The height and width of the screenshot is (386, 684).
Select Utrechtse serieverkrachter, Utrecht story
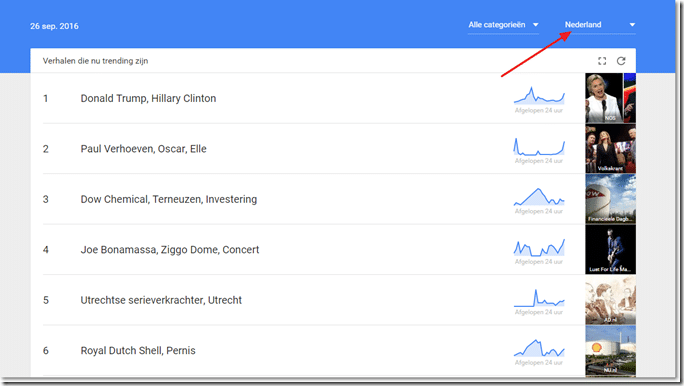coord(161,300)
